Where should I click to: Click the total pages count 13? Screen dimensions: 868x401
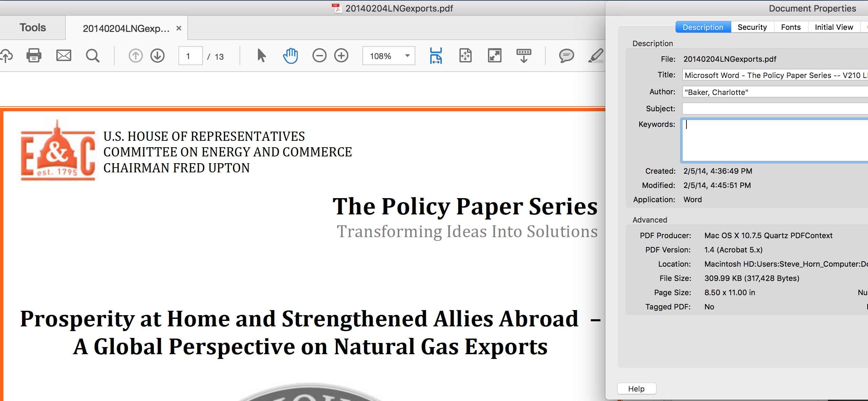click(x=219, y=57)
